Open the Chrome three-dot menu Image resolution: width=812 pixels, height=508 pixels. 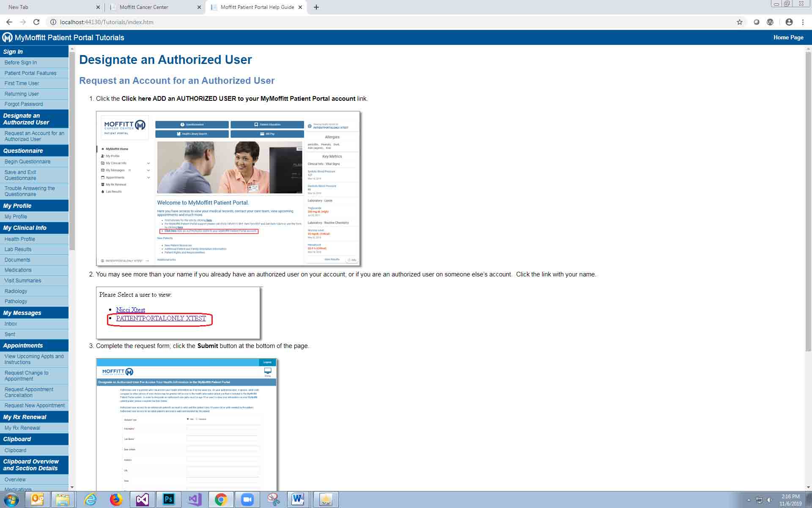[803, 22]
